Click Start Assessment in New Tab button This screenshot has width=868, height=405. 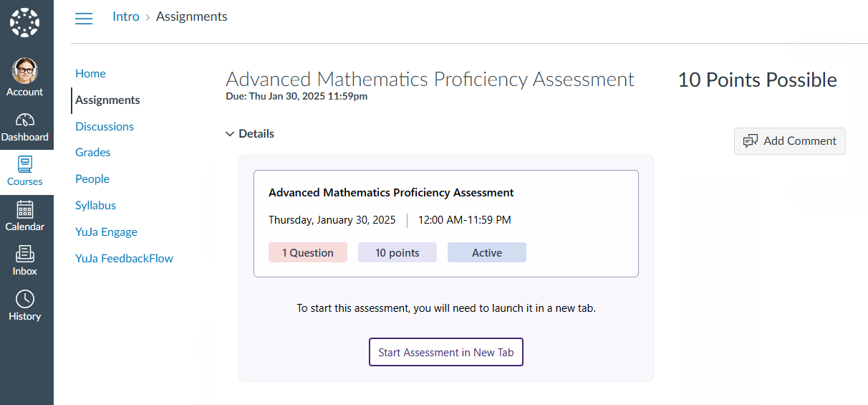point(445,352)
